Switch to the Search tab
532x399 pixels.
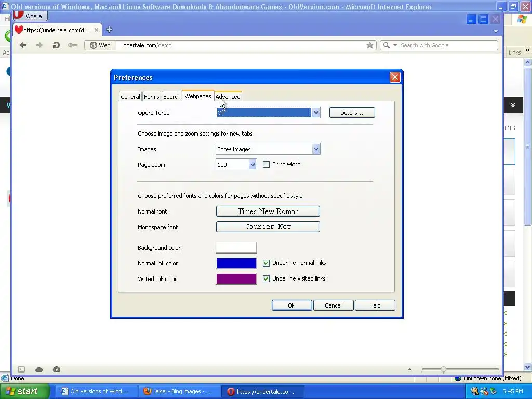171,96
